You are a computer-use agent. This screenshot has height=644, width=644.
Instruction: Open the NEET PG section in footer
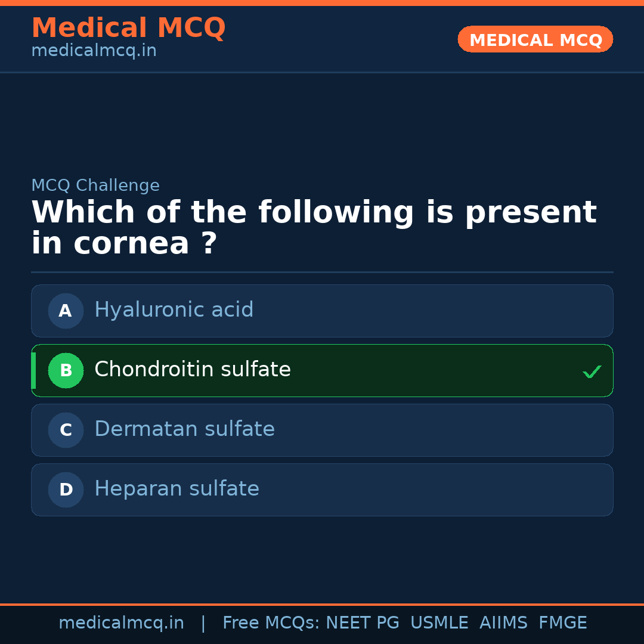click(x=362, y=623)
